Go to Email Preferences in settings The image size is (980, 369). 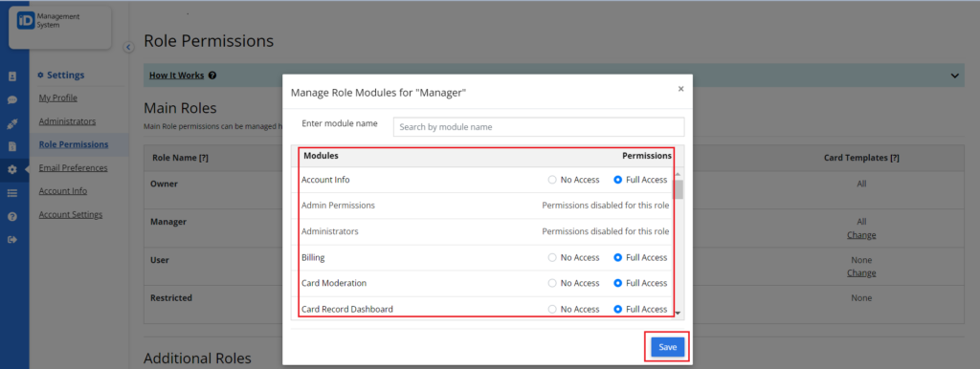[x=73, y=168]
